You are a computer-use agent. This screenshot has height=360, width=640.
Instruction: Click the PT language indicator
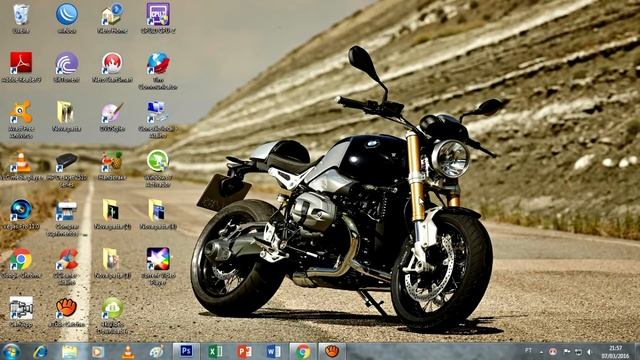528,351
